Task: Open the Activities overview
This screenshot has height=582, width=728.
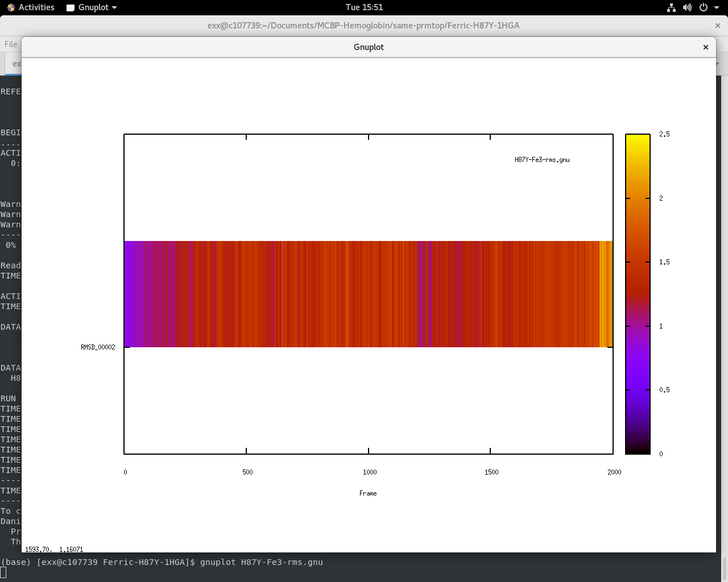Action: [31, 7]
